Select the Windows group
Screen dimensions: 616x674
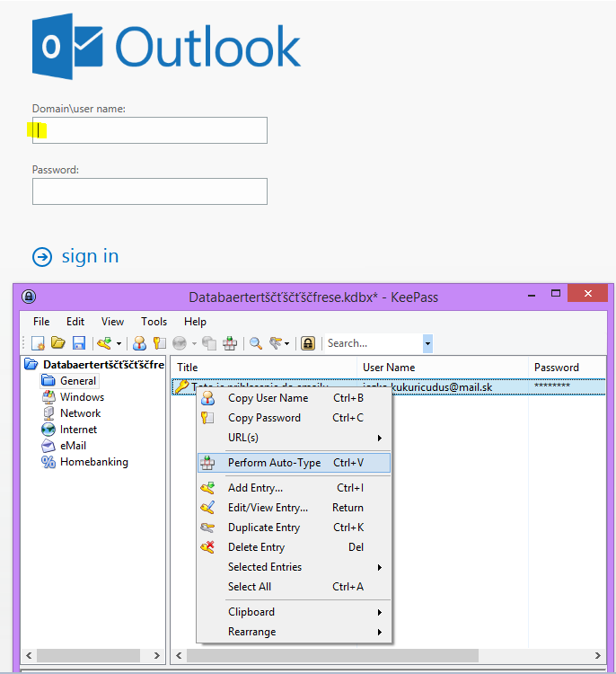tap(82, 396)
